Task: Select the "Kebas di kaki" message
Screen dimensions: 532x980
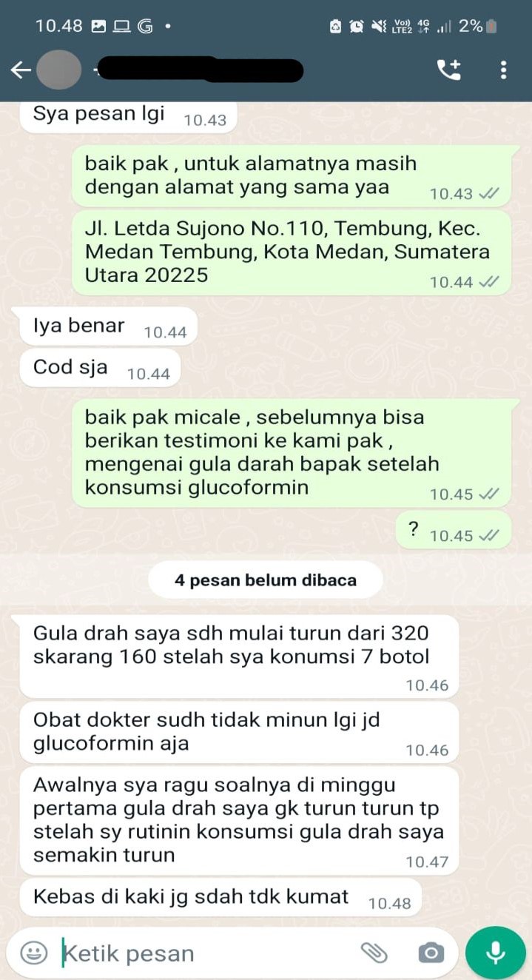Action: tap(220, 898)
